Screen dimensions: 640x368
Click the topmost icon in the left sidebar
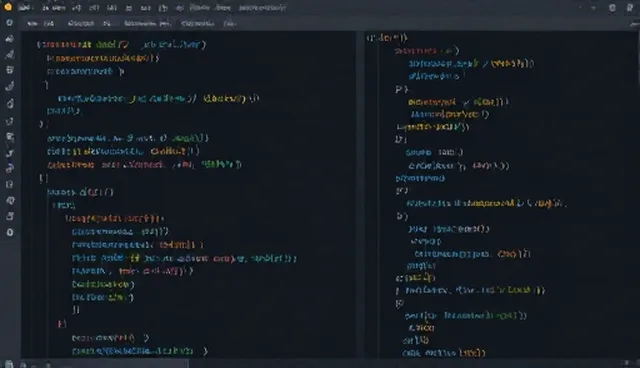point(9,23)
